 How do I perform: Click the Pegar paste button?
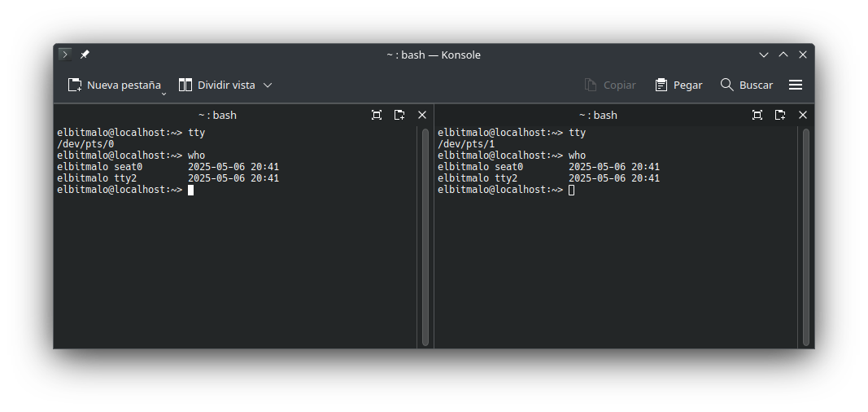[678, 85]
